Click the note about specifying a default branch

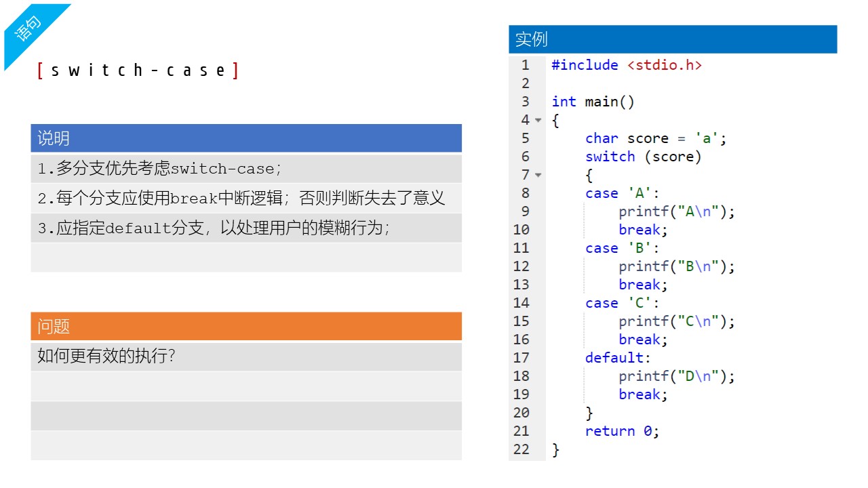[x=214, y=228]
